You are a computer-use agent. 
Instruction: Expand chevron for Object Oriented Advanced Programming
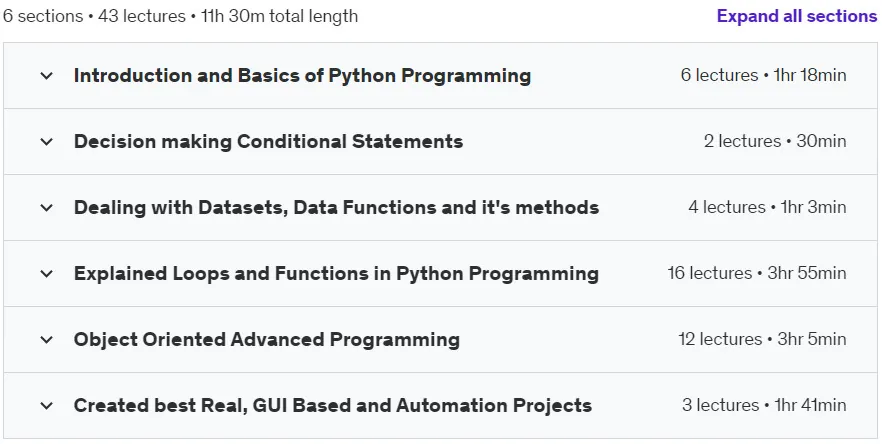click(x=47, y=339)
